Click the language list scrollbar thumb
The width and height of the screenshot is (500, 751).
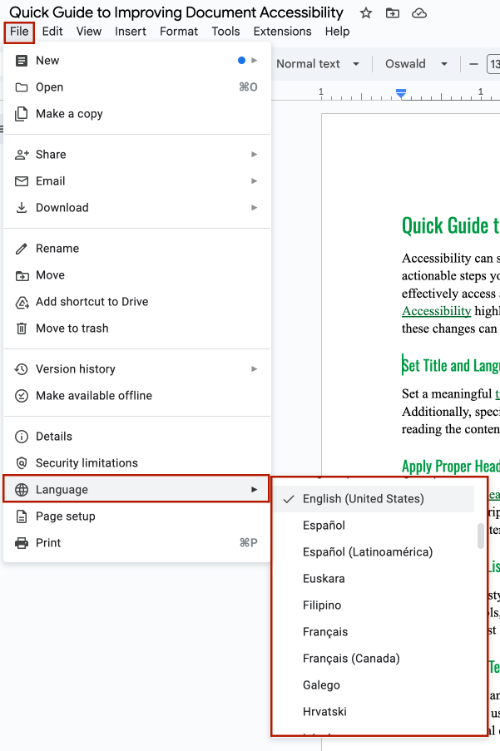480,536
